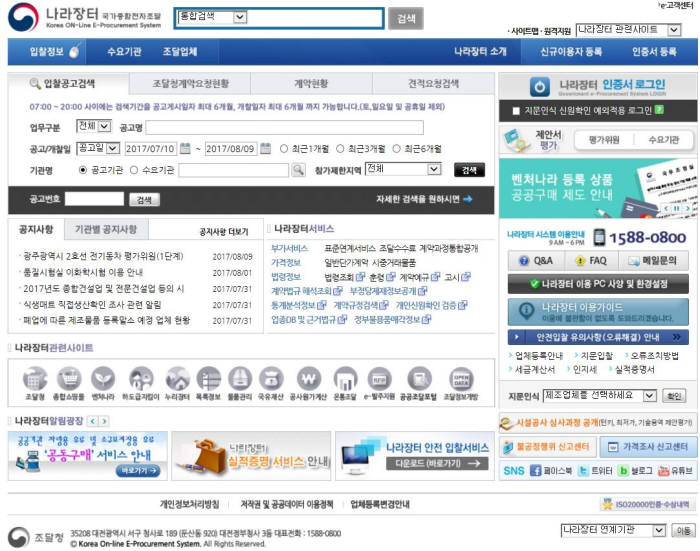Open the 국유재산 money bag icon
Image resolution: width=700 pixels, height=551 pixels.
click(271, 379)
